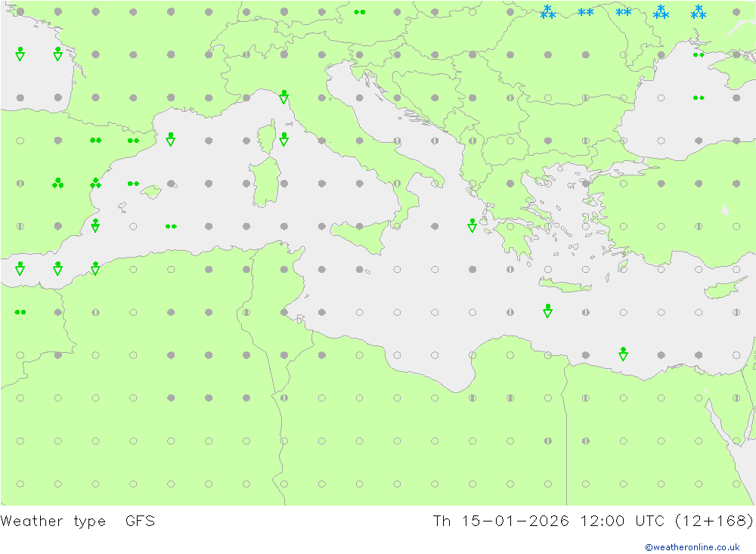
Task: Select the leftmost blue snow symbol
Action: pos(547,12)
